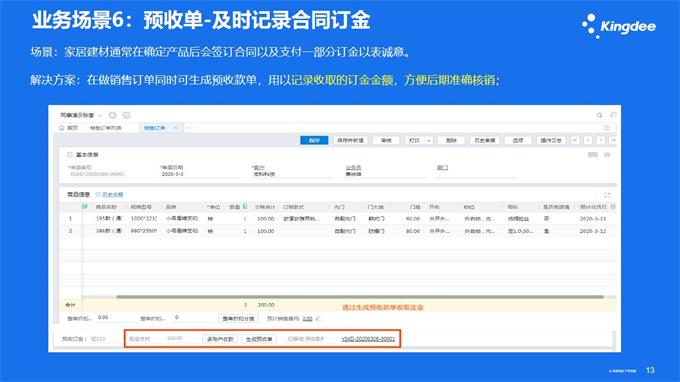This screenshot has height=382, width=680.
Task: Click the cash payment amount field 100.00
Action: coord(181,338)
